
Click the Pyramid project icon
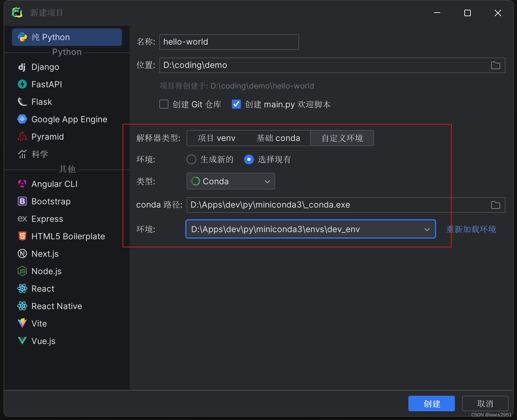22,137
